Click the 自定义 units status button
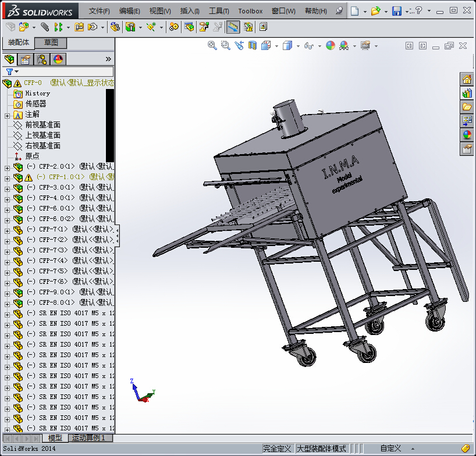This screenshot has height=456, width=476. click(x=390, y=448)
